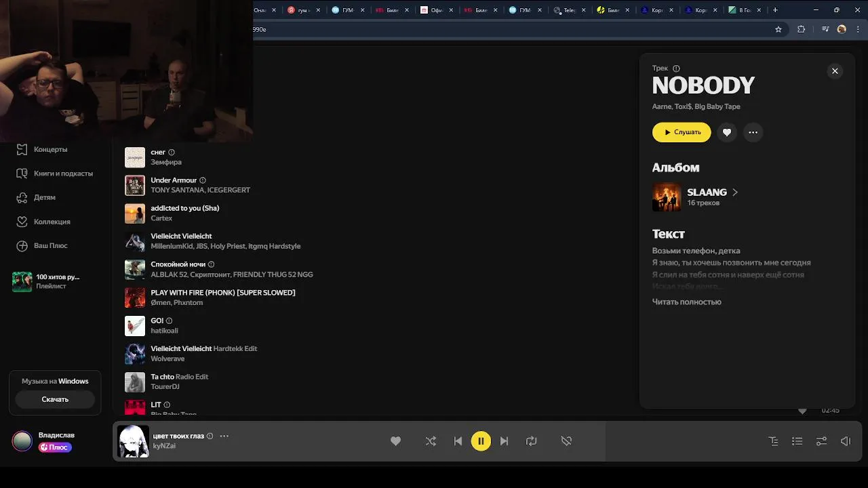
Task: Show lyrics from the player bar
Action: pos(773,441)
